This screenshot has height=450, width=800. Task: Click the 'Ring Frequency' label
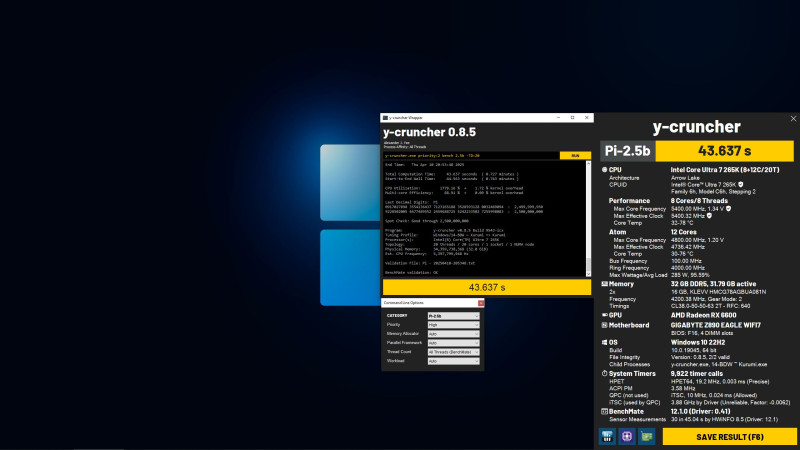629,268
